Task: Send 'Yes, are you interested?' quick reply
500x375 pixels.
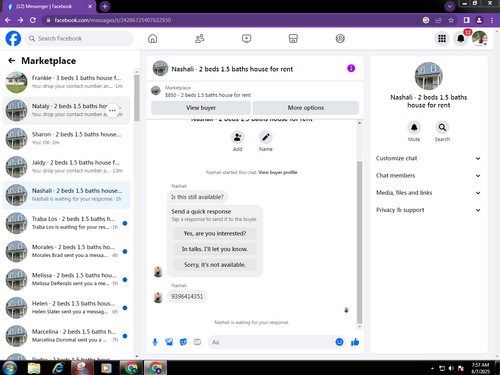Action: point(215,233)
